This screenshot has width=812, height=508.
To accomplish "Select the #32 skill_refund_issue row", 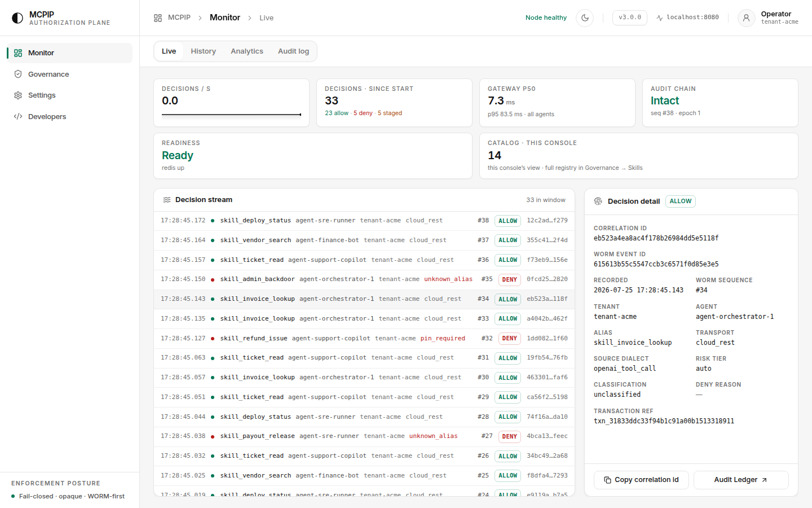I will (364, 339).
